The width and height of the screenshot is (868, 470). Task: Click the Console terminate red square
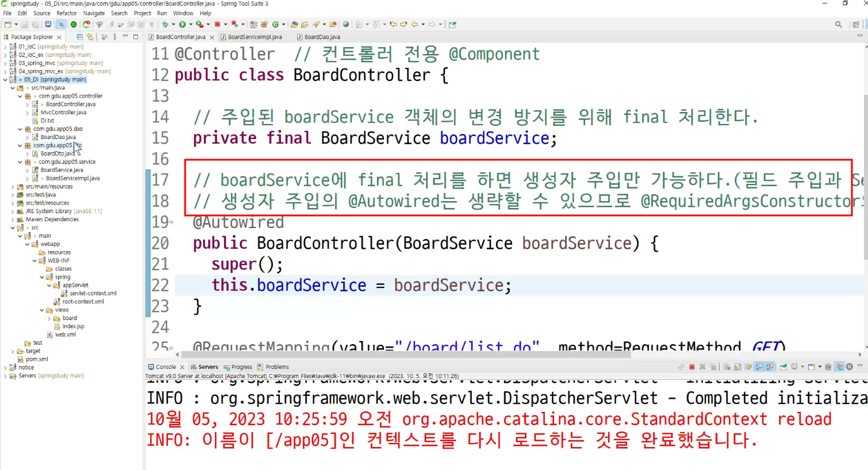click(x=692, y=367)
